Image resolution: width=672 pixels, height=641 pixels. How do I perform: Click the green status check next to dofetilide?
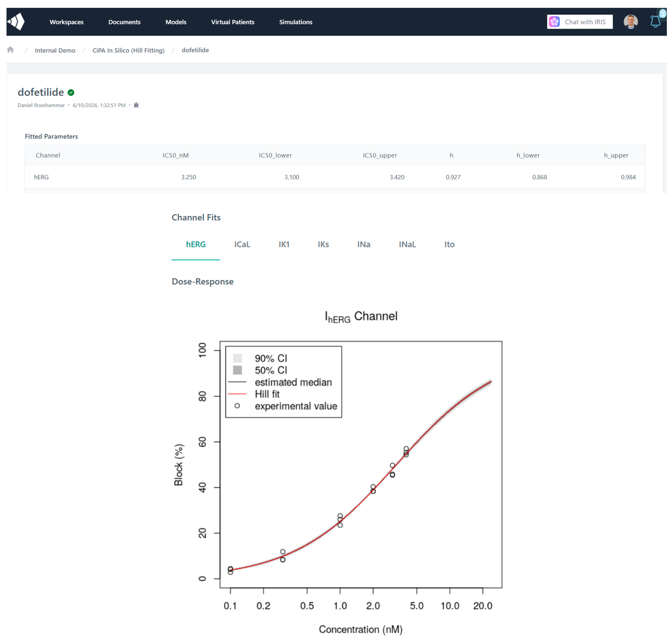coord(71,92)
